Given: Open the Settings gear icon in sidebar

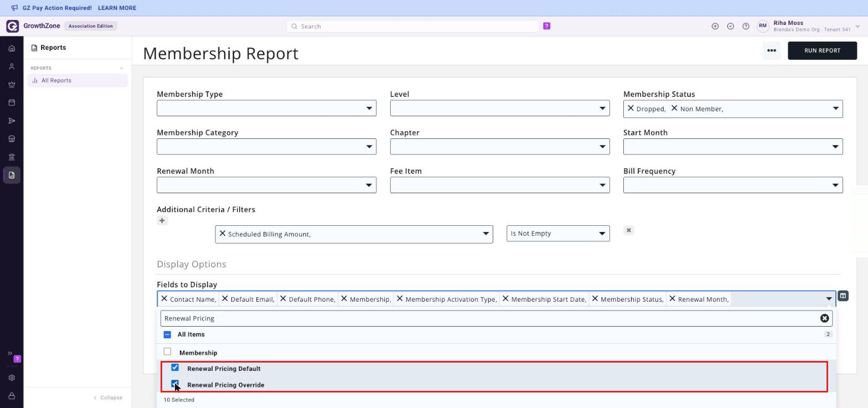Looking at the screenshot, I should [x=12, y=378].
